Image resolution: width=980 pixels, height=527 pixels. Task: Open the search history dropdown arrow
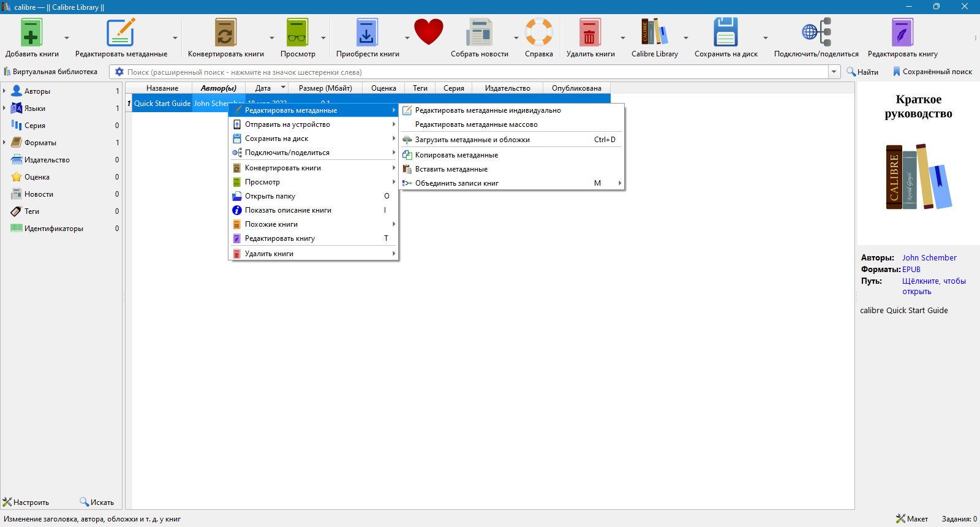pos(834,72)
